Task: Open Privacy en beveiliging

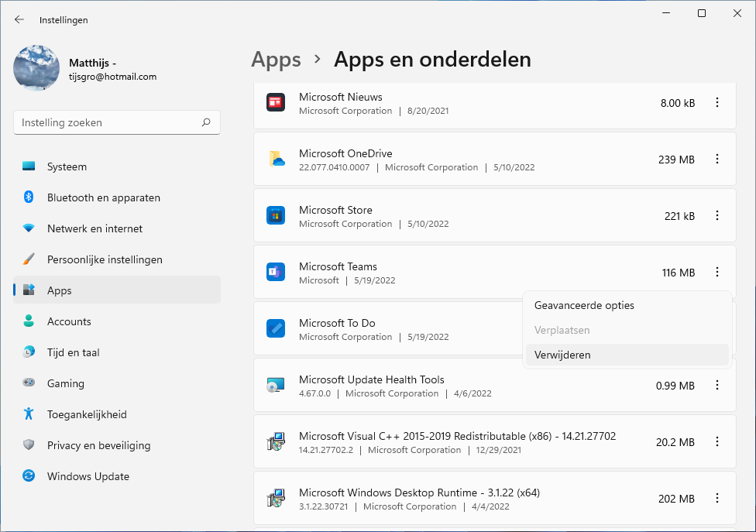Action: pyautogui.click(x=98, y=445)
